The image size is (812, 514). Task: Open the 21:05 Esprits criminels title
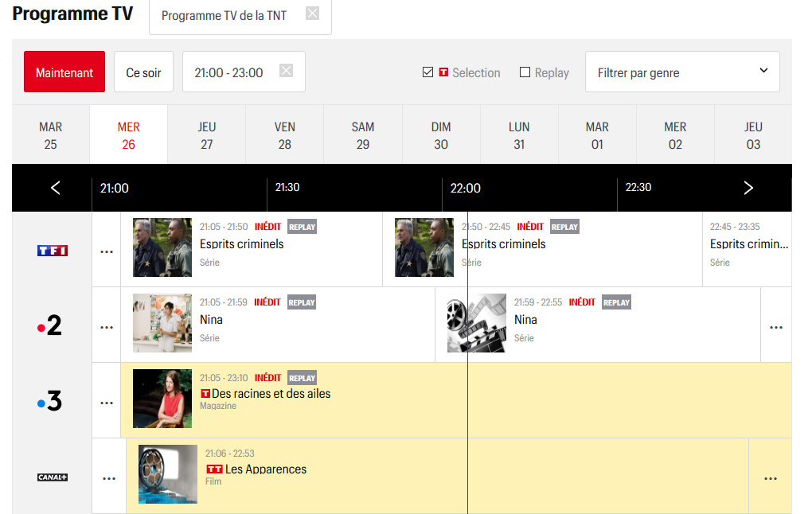[x=242, y=243]
